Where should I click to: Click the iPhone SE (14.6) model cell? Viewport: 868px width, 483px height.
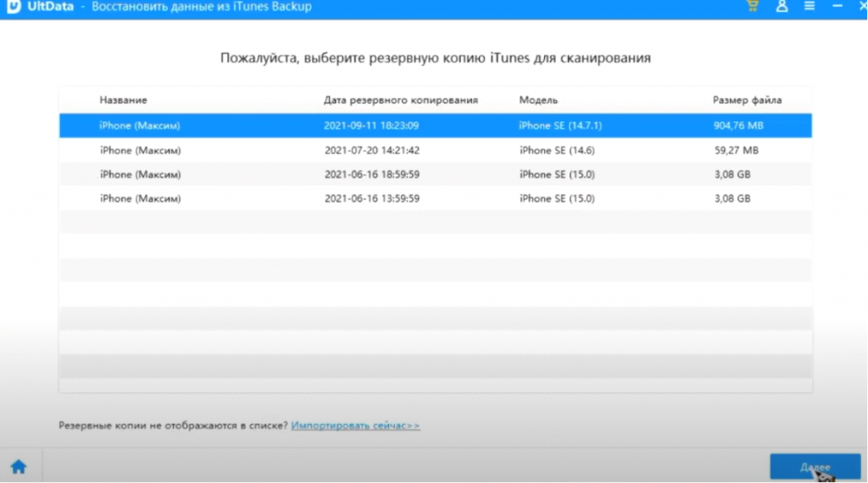(557, 150)
